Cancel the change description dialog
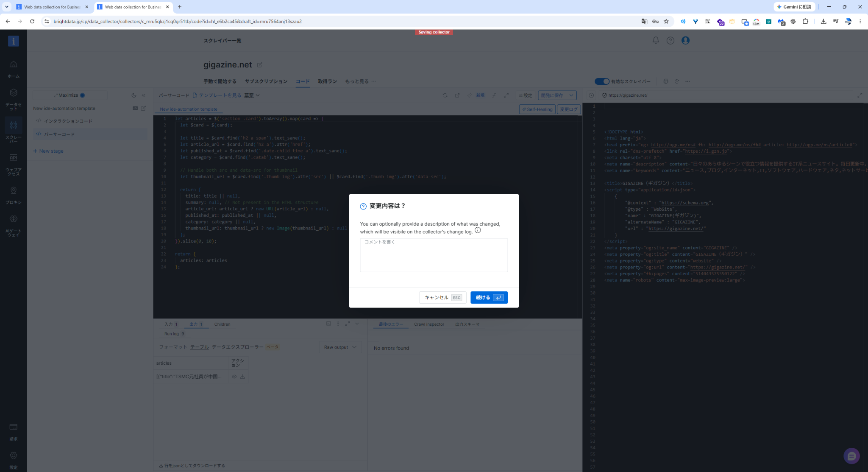Viewport: 868px width, 472px height. 442,297
